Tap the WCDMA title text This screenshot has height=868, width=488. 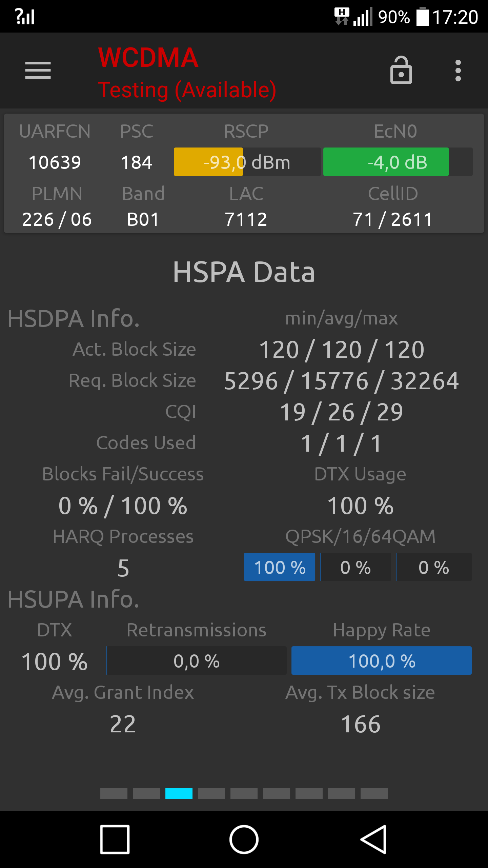[x=148, y=58]
